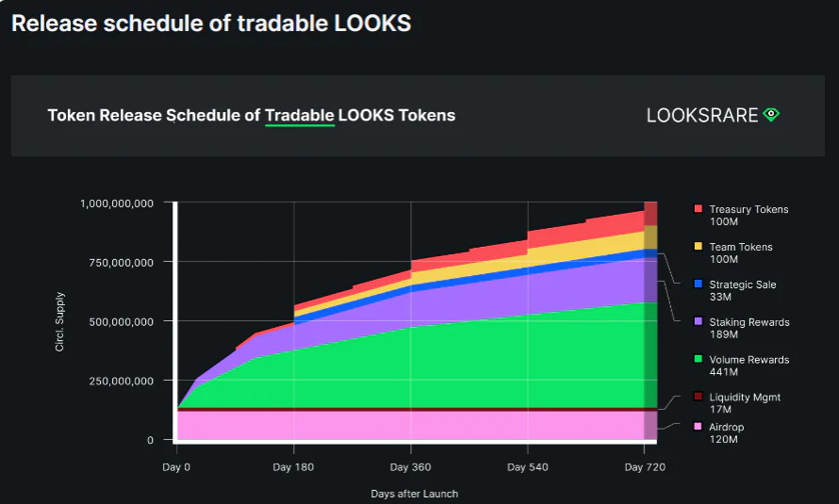Select the Treasury Tokens 100M legend label
This screenshot has width=839, height=504.
tap(749, 215)
